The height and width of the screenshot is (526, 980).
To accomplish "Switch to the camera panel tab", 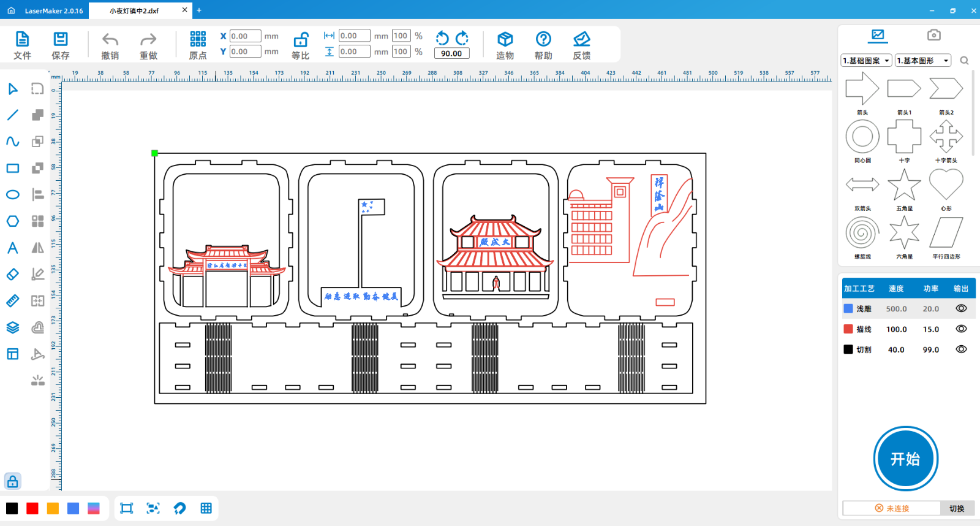I will coord(933,35).
